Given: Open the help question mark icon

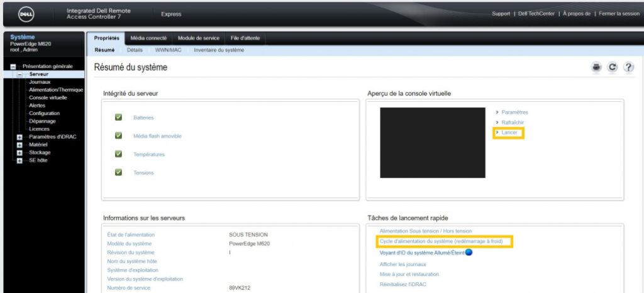Looking at the screenshot, I should click(628, 67).
